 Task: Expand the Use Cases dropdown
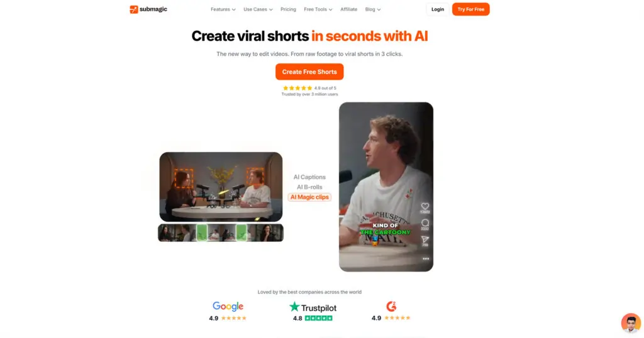[258, 9]
